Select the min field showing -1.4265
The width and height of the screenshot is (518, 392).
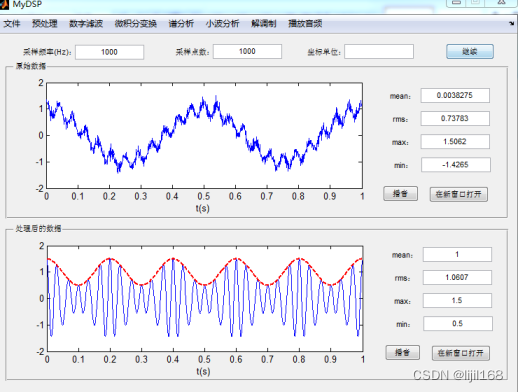(456, 165)
